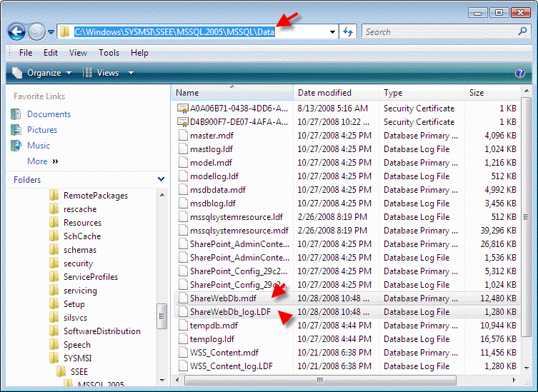Viewport: 538px width, 392px height.
Task: Open the address bar history dropdown arrow
Action: pos(332,32)
